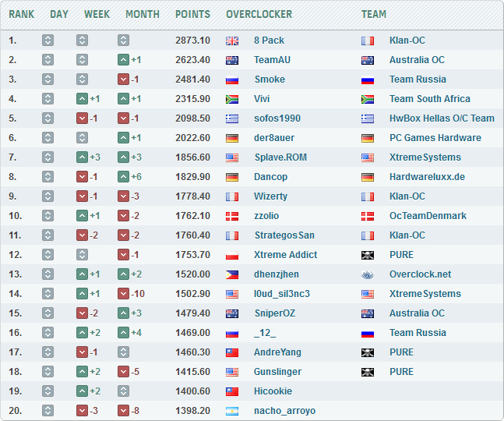Choose the Taiwan flag icon beside AndreYang
The width and height of the screenshot is (504, 421).
coord(232,352)
